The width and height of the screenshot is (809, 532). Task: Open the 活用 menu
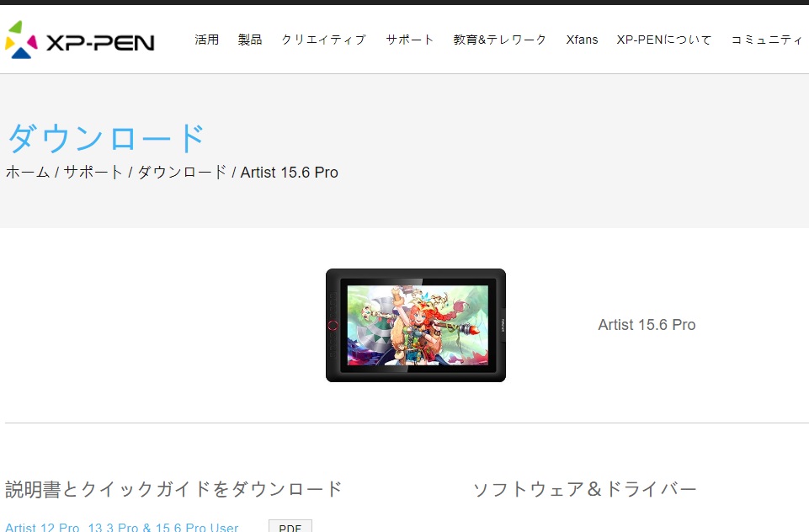click(x=207, y=40)
